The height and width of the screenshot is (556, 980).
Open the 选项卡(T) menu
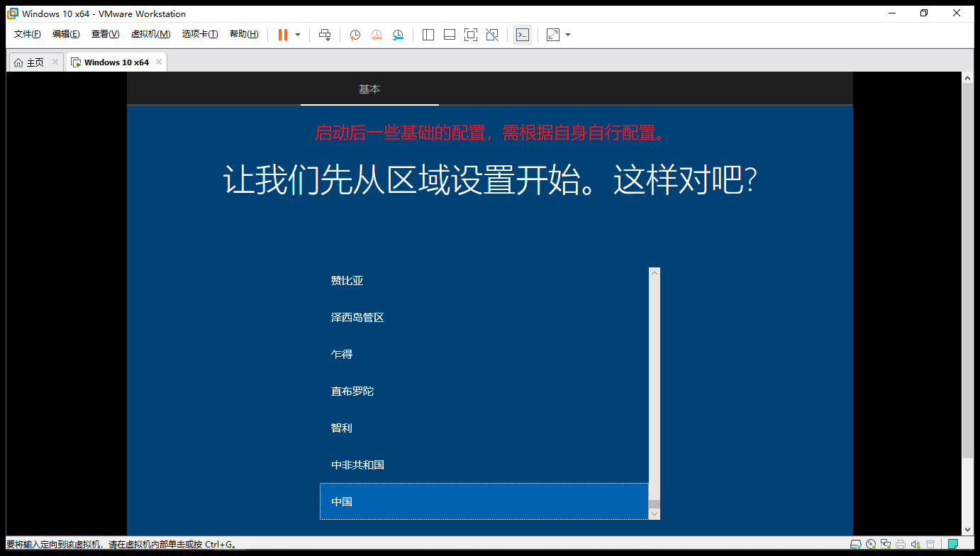pos(200,34)
